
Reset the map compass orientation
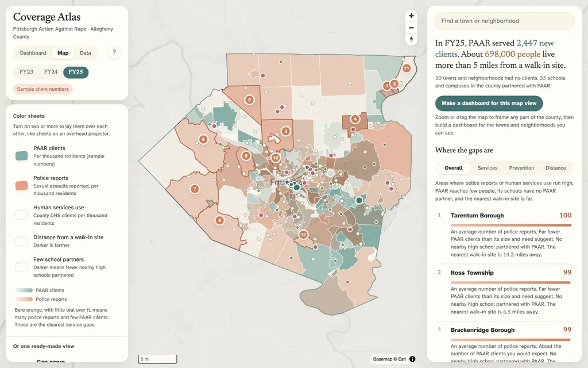click(411, 40)
